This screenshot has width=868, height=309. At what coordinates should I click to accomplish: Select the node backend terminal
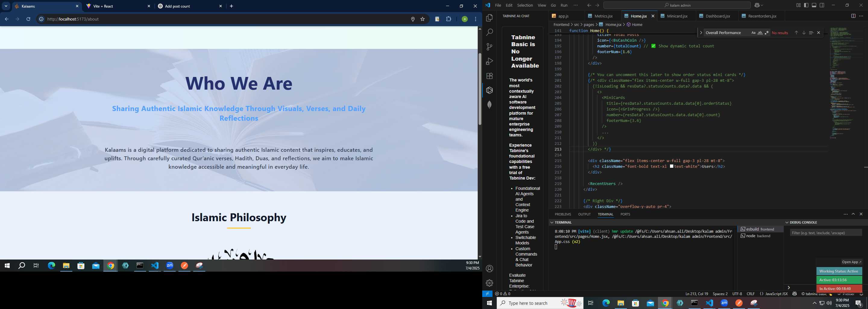point(760,236)
